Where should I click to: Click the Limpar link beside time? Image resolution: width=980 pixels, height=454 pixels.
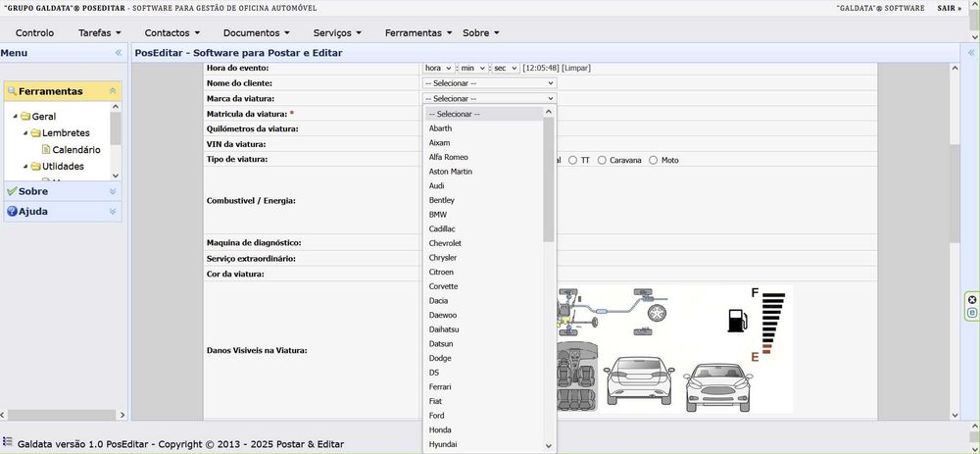575,68
